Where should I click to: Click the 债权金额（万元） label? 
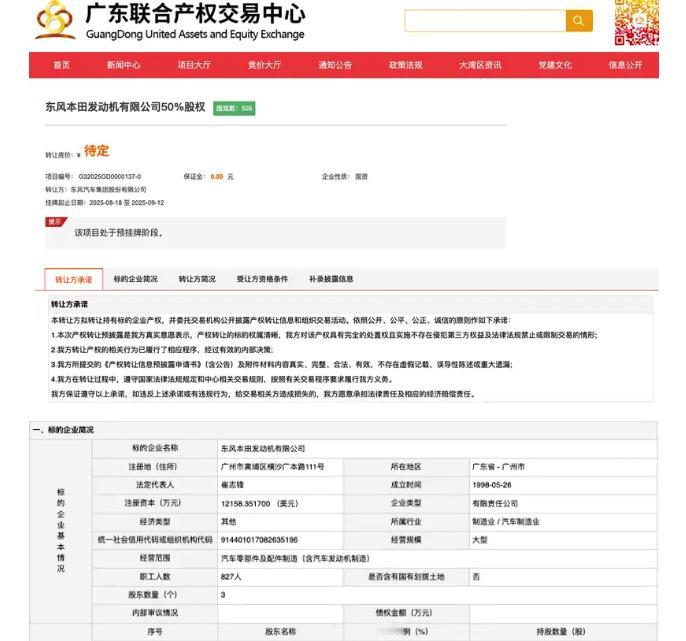[x=404, y=613]
